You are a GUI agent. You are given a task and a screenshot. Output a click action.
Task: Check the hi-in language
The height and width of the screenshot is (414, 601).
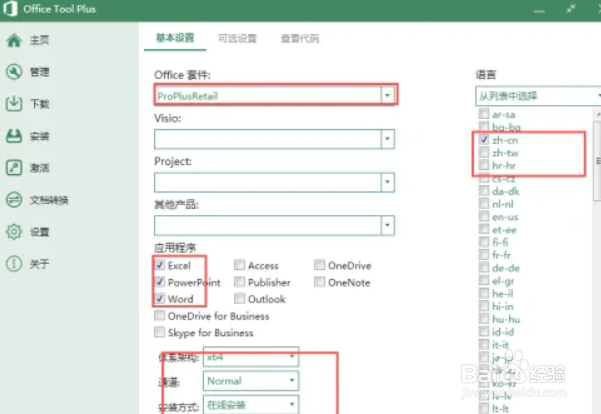click(x=484, y=306)
